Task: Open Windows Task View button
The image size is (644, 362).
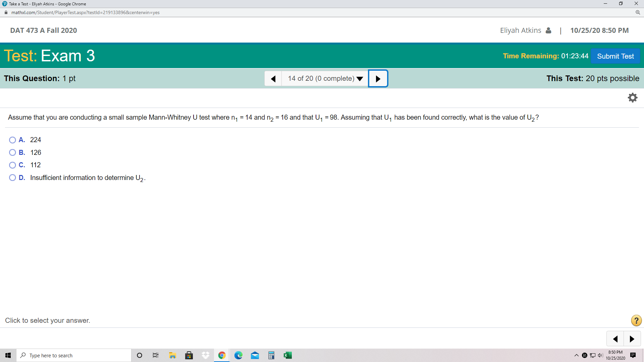Action: pos(156,355)
